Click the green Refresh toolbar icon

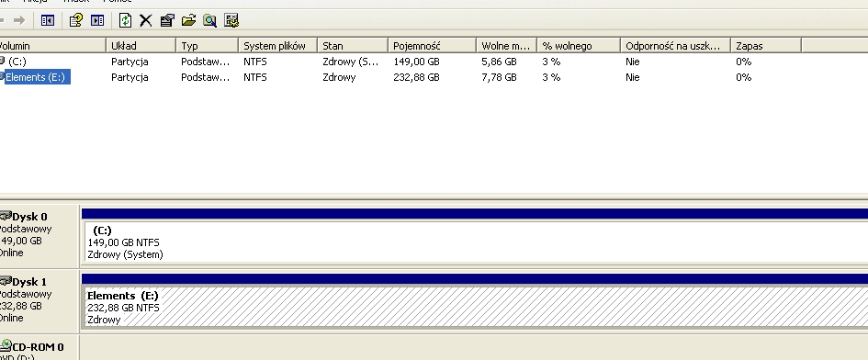126,20
